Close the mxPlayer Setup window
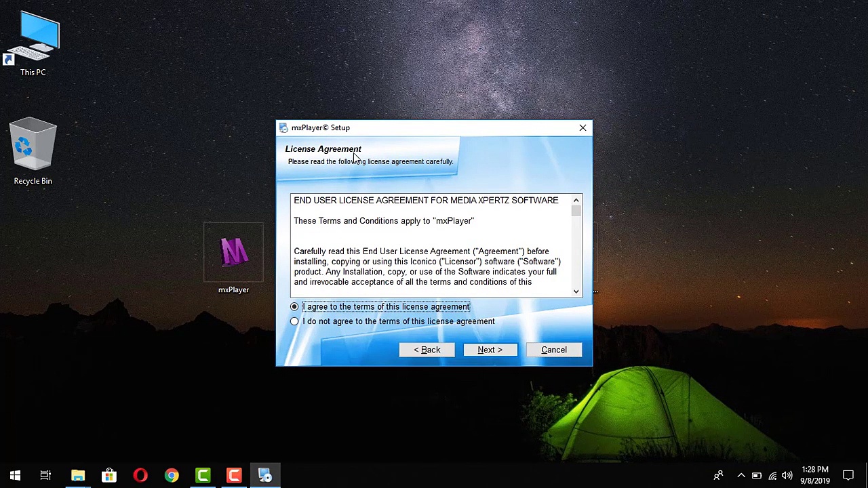Viewport: 868px width, 488px height. point(583,127)
